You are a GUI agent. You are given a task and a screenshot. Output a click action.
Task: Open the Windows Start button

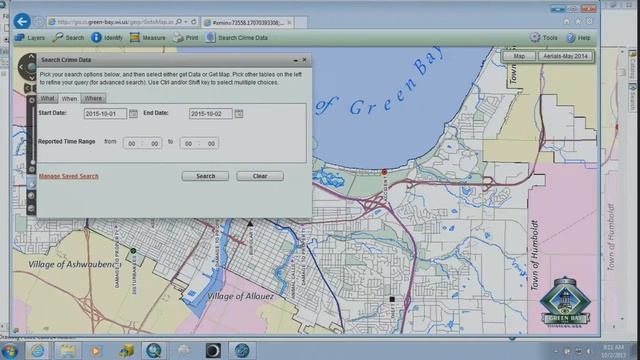[9, 351]
